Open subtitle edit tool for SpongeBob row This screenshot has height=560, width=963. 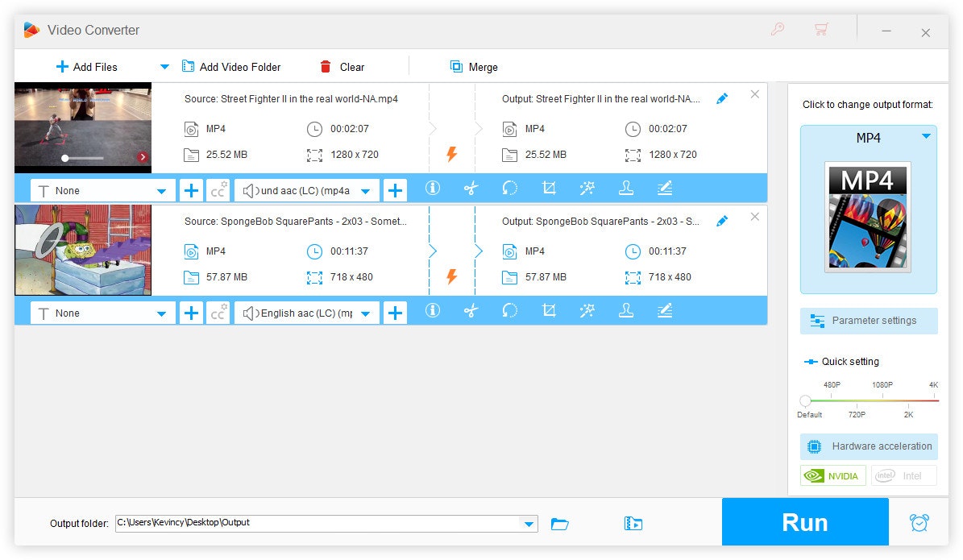(x=665, y=311)
